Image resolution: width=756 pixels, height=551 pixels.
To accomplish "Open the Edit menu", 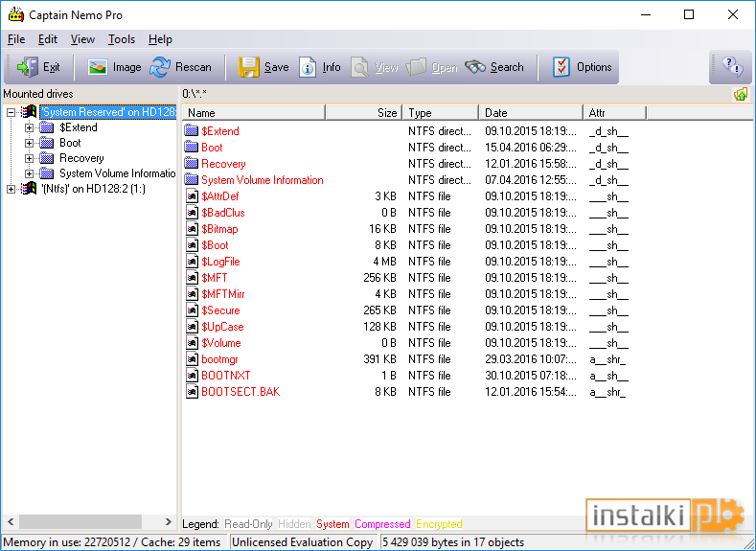I will pos(48,39).
